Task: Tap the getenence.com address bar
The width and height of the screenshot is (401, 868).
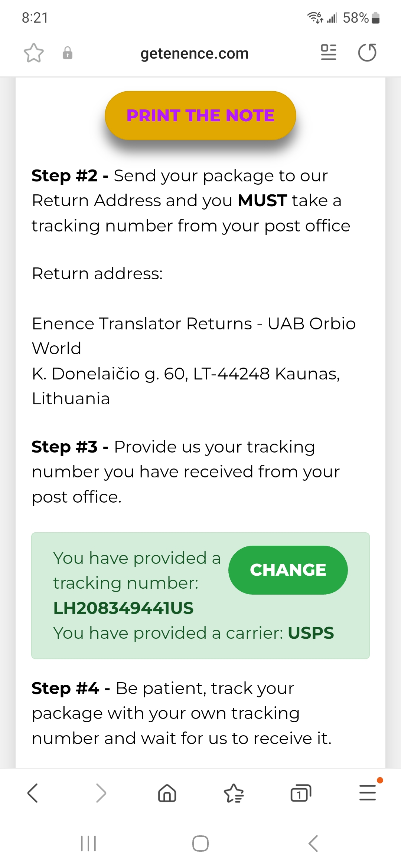Action: (194, 53)
